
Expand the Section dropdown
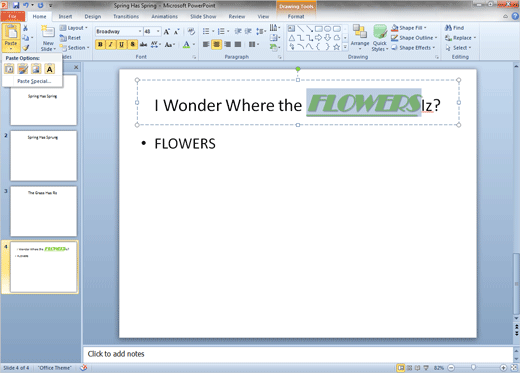74,48
